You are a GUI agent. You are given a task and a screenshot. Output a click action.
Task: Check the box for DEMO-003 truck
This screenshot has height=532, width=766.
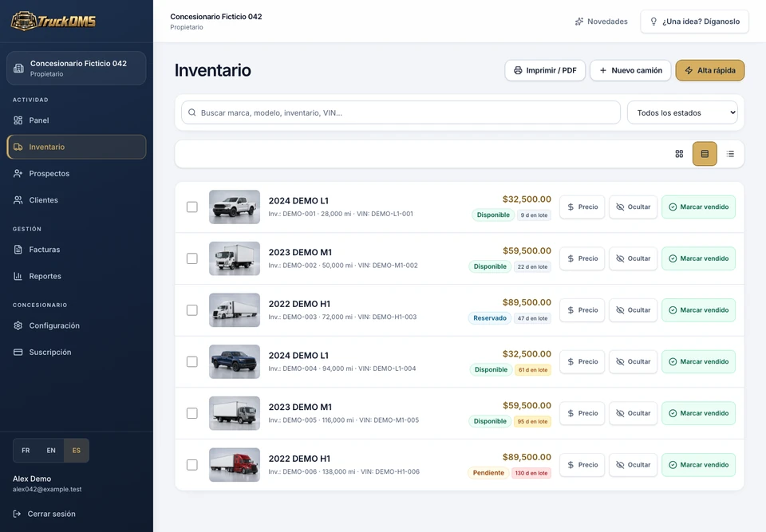click(192, 310)
